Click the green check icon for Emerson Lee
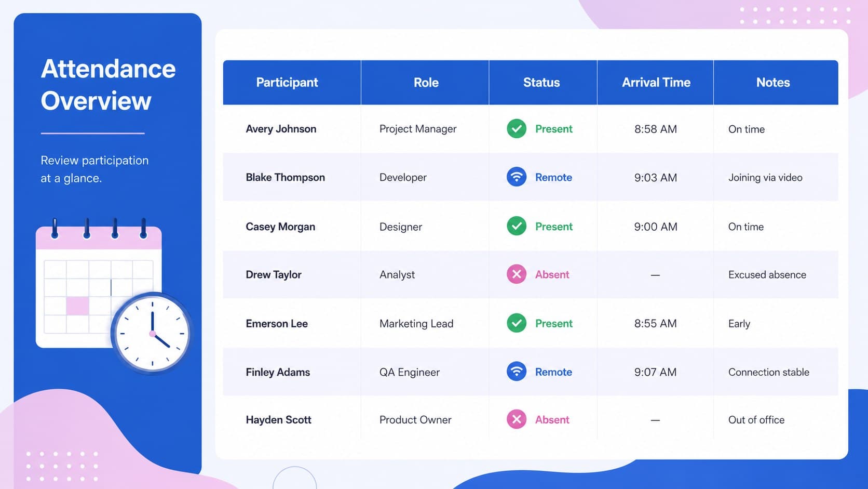The width and height of the screenshot is (868, 489). [x=517, y=323]
